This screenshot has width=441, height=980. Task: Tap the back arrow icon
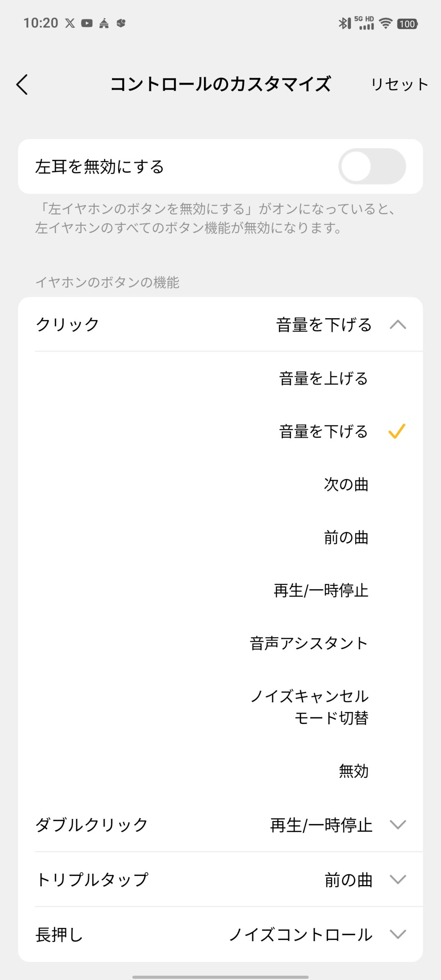tap(22, 84)
